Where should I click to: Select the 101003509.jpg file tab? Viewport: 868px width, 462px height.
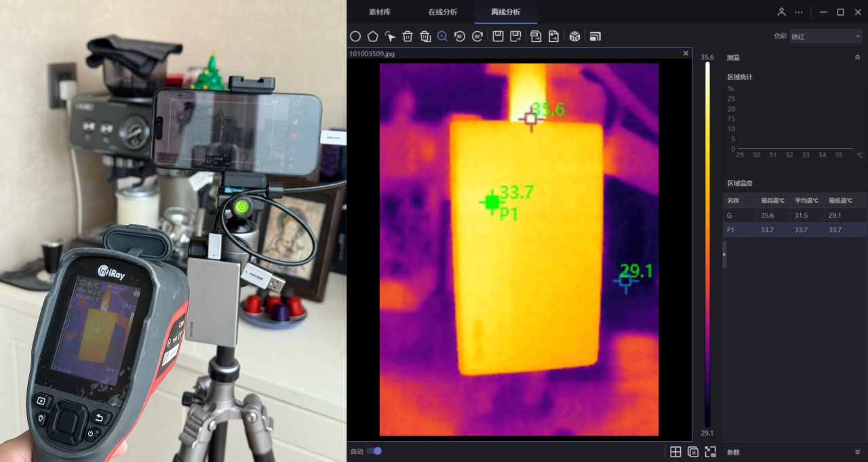(372, 53)
